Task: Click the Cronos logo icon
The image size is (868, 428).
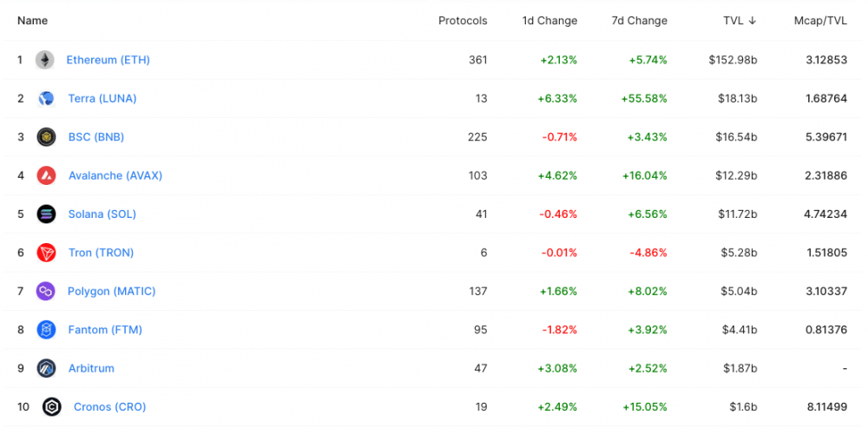Action: [x=51, y=406]
